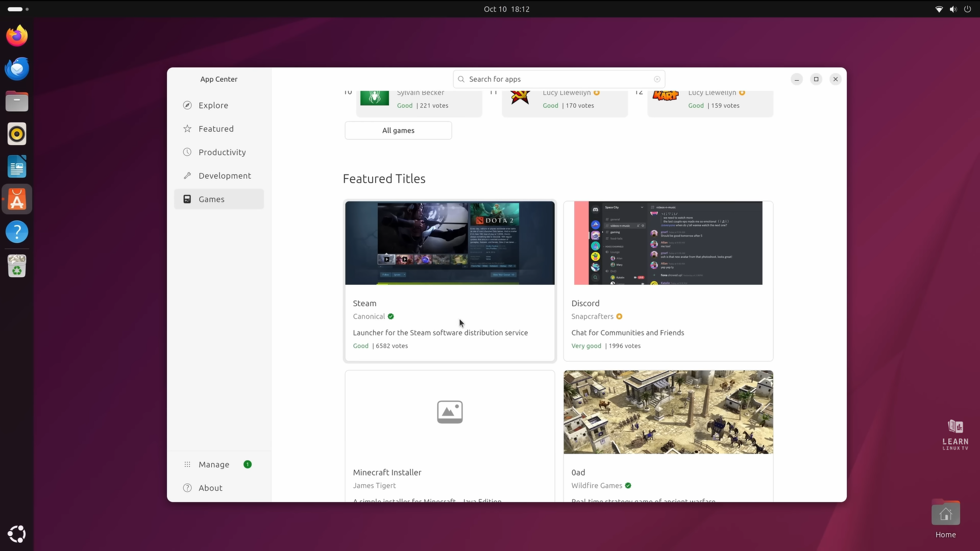Click the search magnifier icon
This screenshot has width=980, height=551.
click(461, 79)
